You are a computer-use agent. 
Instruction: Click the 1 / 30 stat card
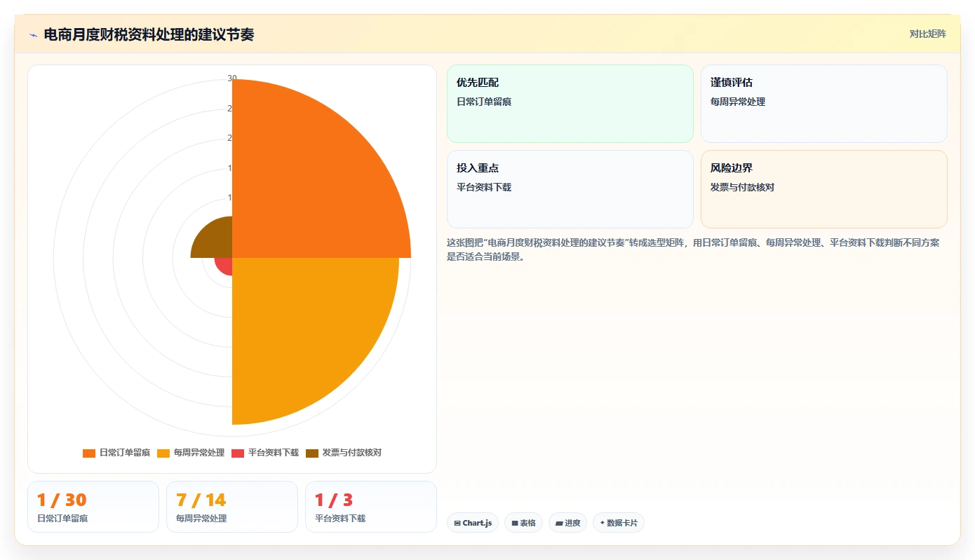[93, 507]
